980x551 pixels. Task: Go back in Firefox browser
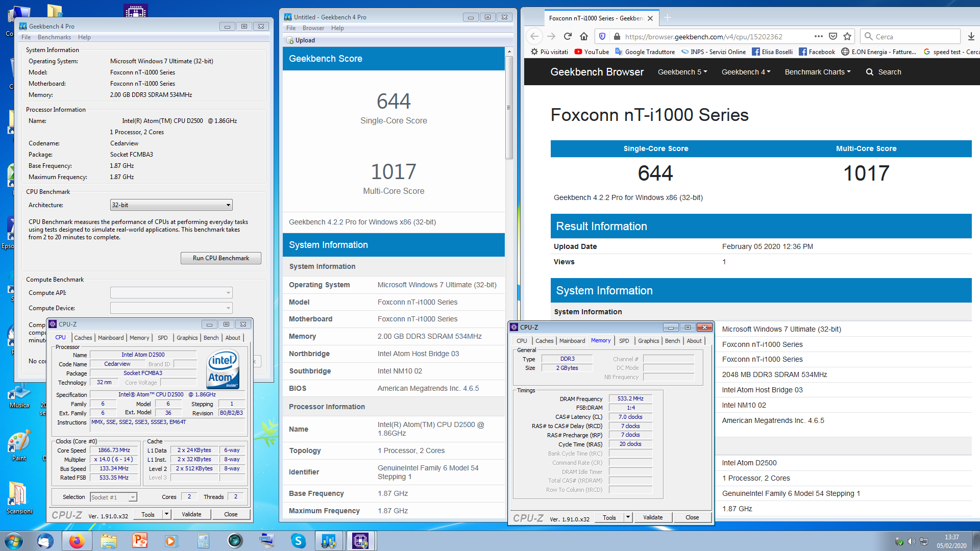534,36
